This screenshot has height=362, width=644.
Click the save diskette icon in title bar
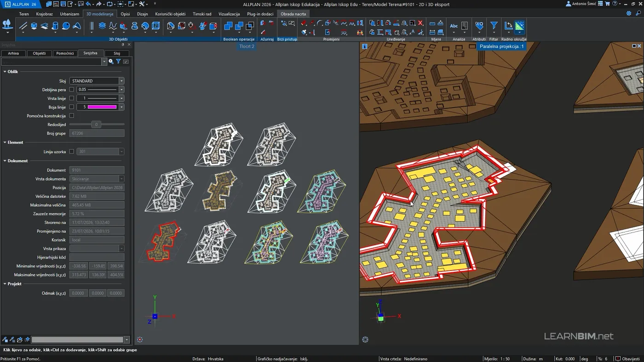62,4
